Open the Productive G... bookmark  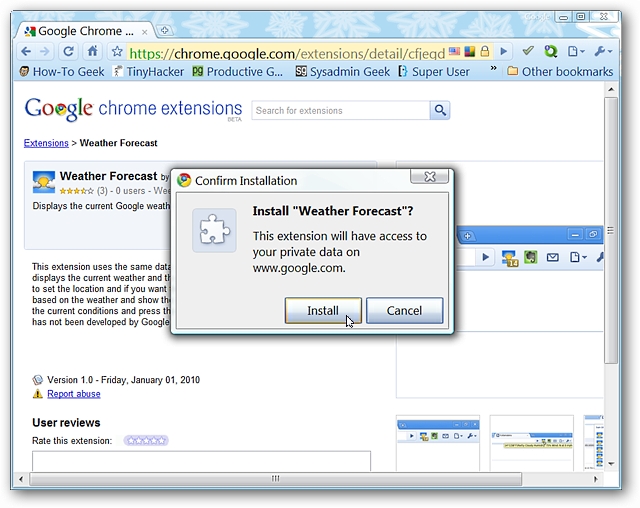(238, 72)
